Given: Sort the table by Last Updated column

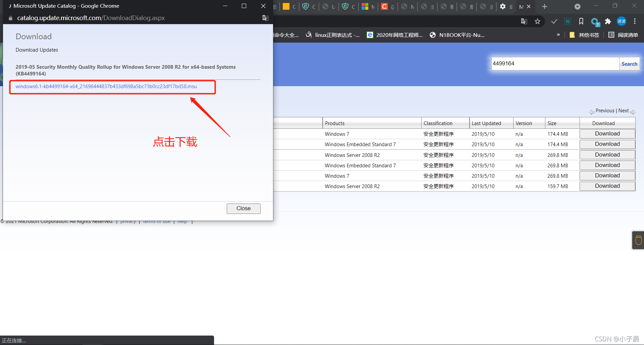Looking at the screenshot, I should click(x=486, y=123).
